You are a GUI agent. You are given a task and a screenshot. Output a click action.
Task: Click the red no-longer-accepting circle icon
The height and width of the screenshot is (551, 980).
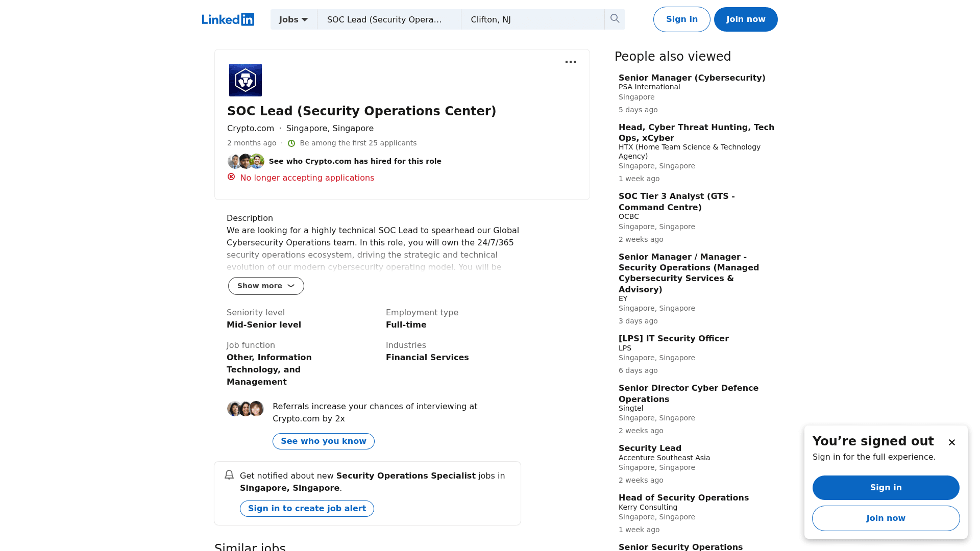tap(231, 177)
